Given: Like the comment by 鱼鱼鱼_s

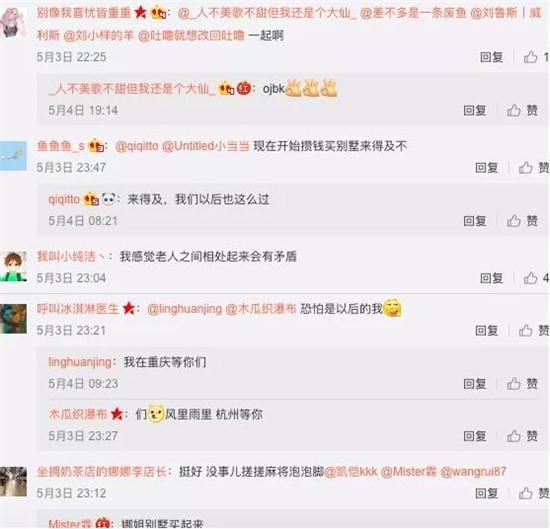Looking at the screenshot, I should coord(534,168).
